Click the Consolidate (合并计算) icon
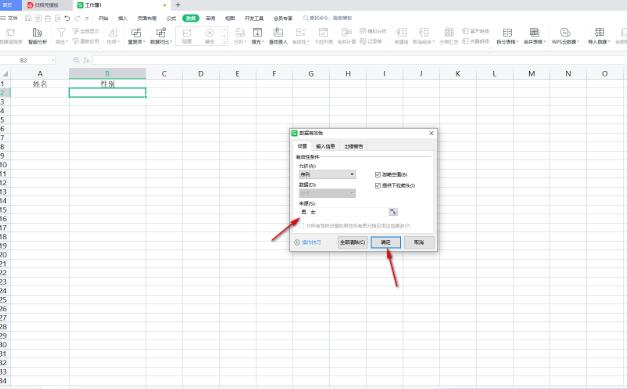The height and width of the screenshot is (389, 627). pyautogui.click(x=346, y=32)
